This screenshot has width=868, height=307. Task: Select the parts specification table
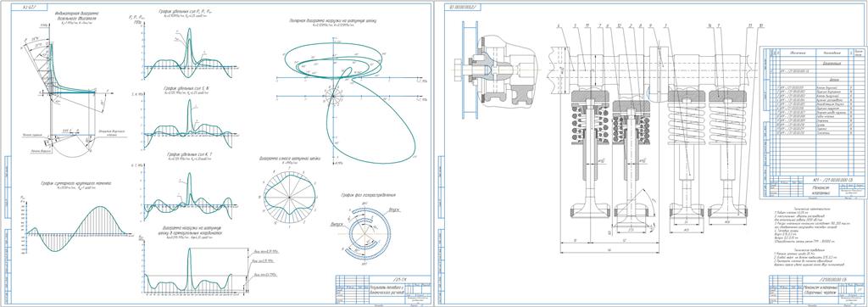[814, 123]
